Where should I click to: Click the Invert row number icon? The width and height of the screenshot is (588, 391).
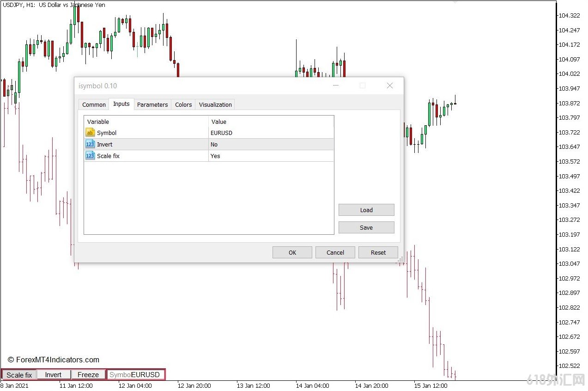point(90,144)
